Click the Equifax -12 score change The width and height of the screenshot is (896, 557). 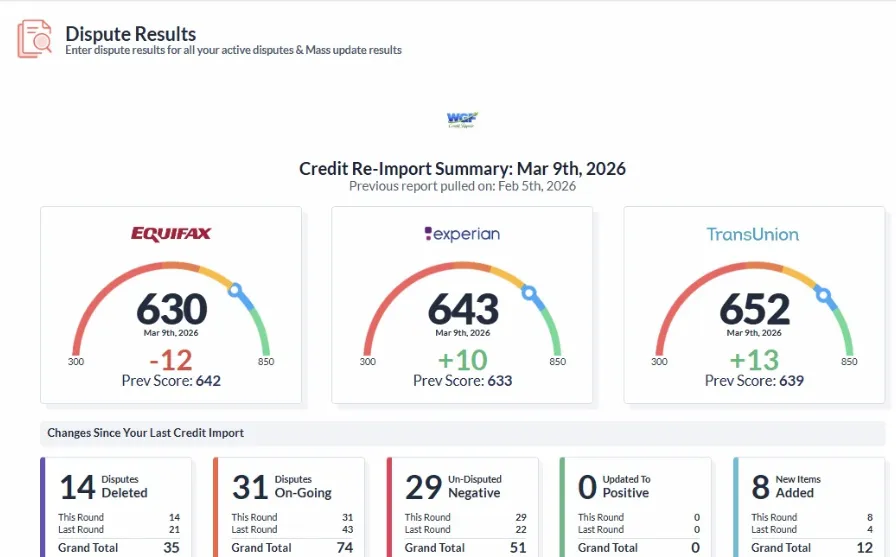pos(171,360)
